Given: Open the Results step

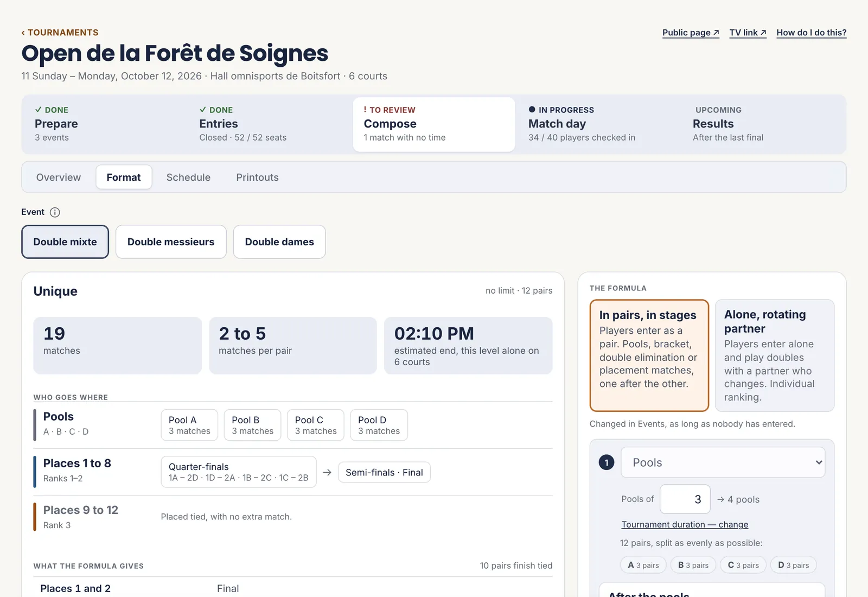Looking at the screenshot, I should pos(763,124).
